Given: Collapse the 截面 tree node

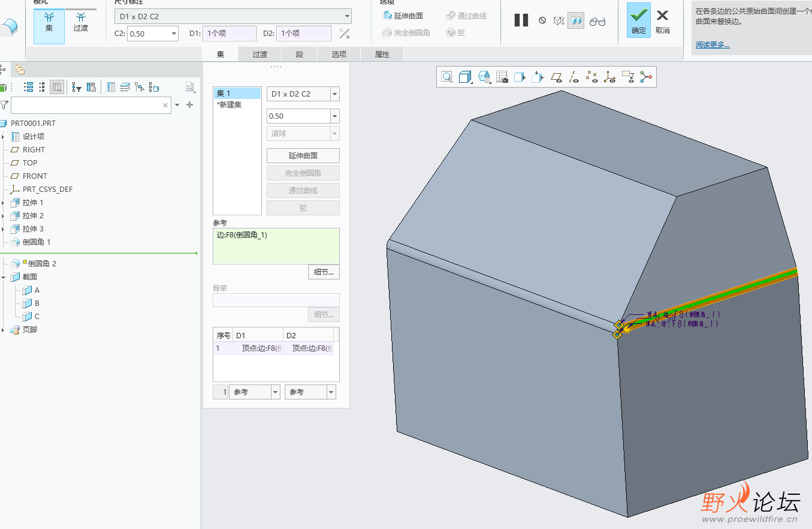Looking at the screenshot, I should coord(3,277).
